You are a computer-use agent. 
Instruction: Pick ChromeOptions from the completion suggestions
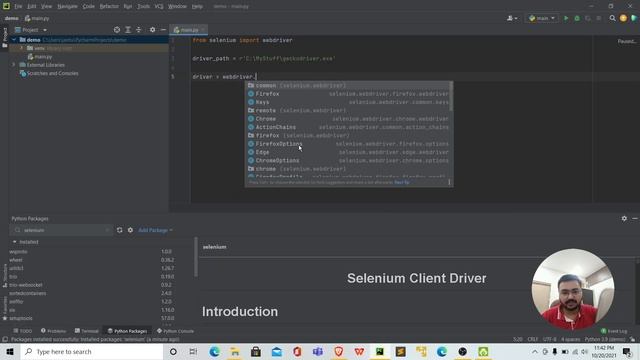(349, 160)
